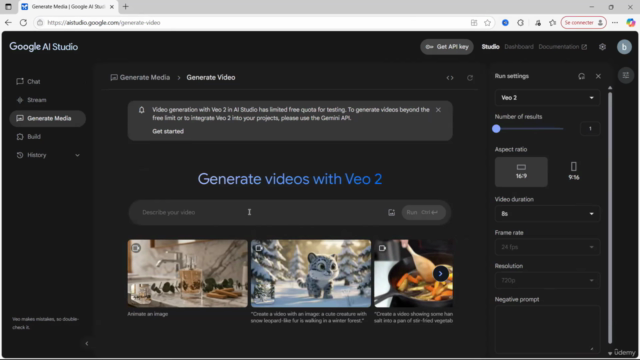This screenshot has width=640, height=360.
Task: Open the settings gear icon
Action: (602, 47)
